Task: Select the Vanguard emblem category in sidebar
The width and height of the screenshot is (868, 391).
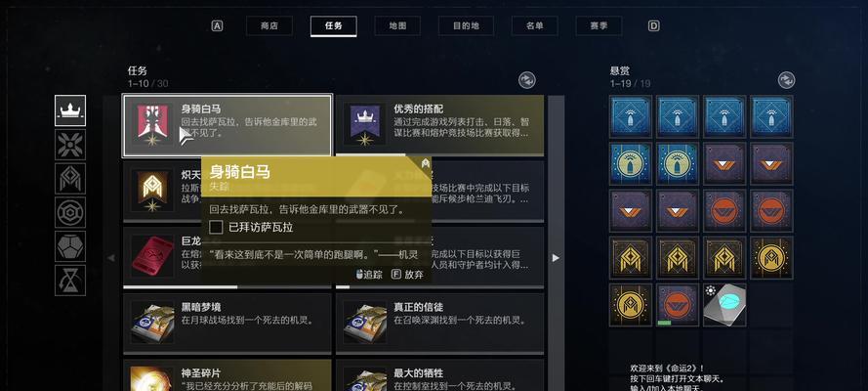Action: click(70, 178)
